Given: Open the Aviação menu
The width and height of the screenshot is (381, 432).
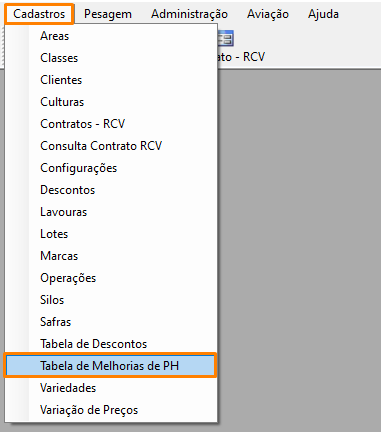Looking at the screenshot, I should pos(268,14).
